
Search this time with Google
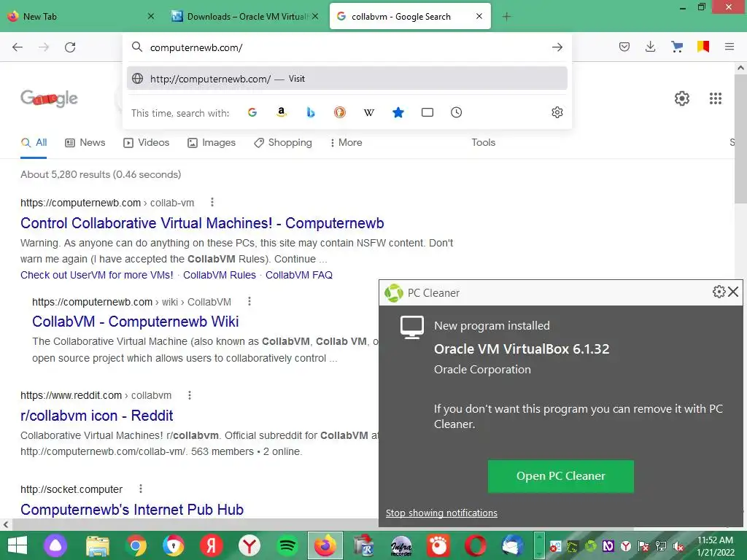click(252, 112)
